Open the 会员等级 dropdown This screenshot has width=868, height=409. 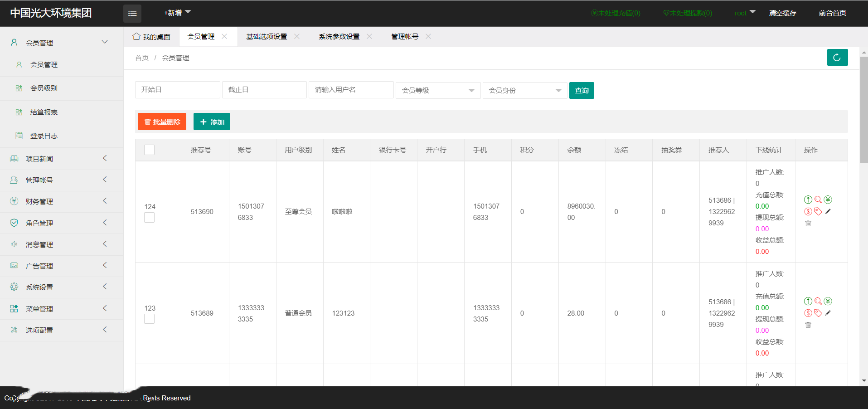(x=437, y=90)
